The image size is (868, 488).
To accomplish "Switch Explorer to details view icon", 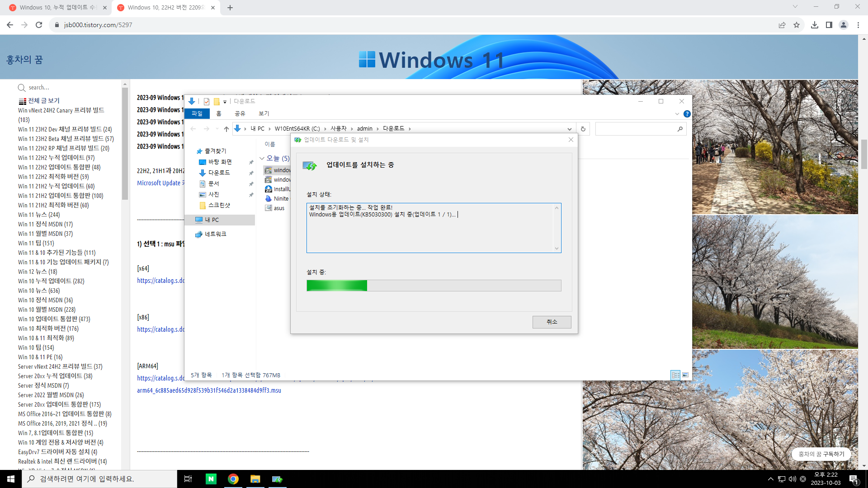I will [675, 375].
